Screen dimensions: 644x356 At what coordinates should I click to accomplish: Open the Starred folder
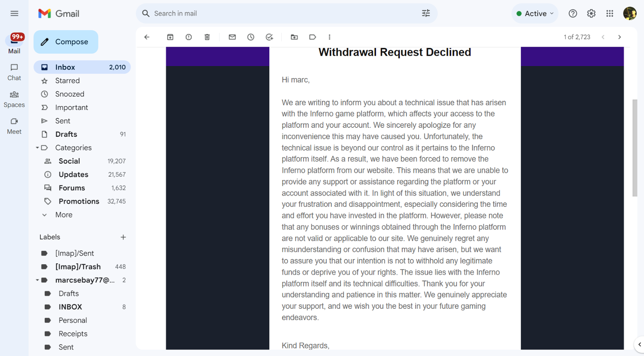click(67, 81)
